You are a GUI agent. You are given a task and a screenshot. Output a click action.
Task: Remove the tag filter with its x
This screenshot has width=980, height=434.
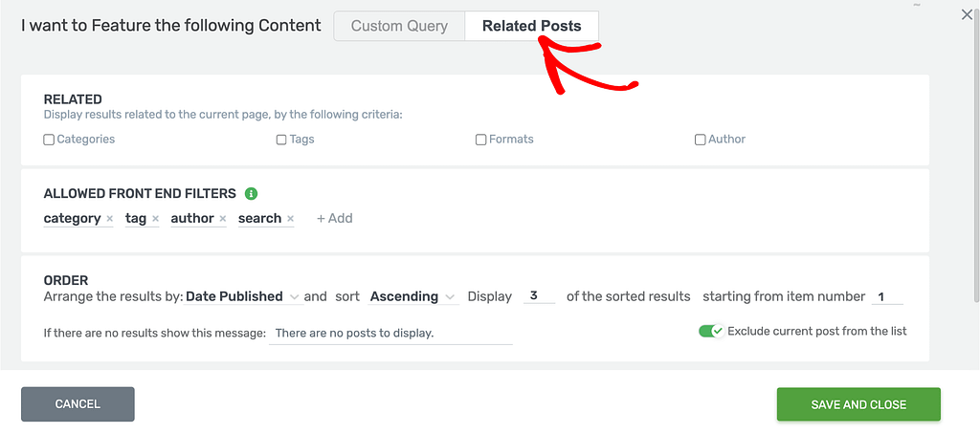click(x=156, y=219)
